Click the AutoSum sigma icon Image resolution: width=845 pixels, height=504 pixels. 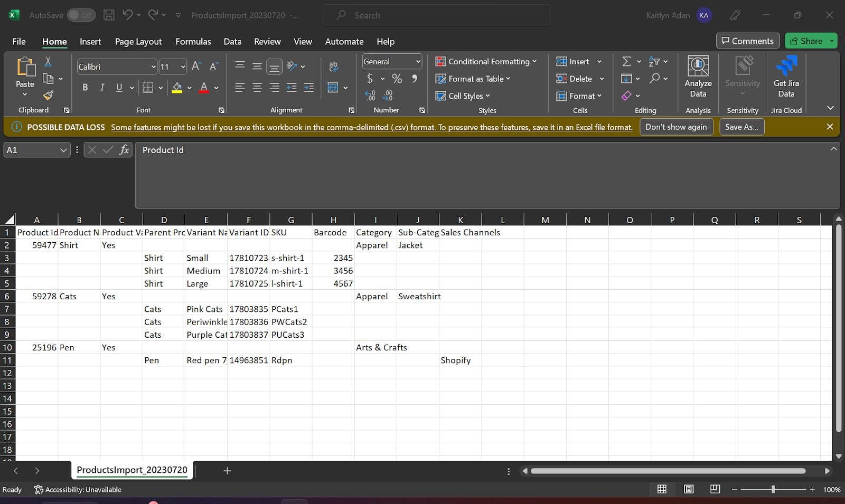pos(627,61)
